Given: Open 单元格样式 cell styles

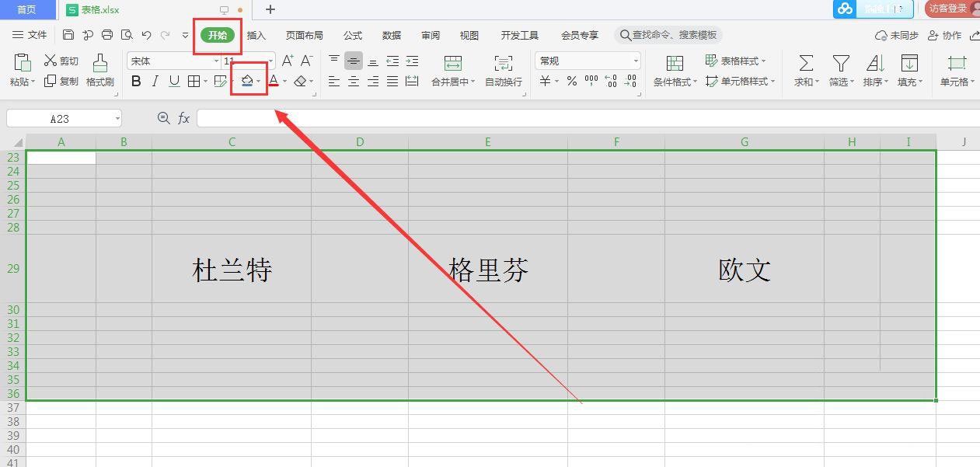Looking at the screenshot, I should (739, 81).
